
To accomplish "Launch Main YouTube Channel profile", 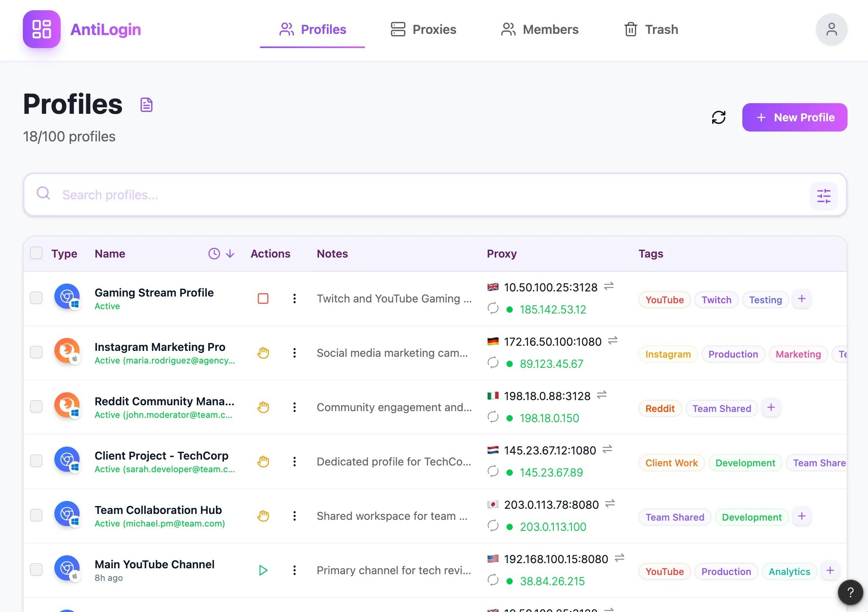I will [x=263, y=570].
